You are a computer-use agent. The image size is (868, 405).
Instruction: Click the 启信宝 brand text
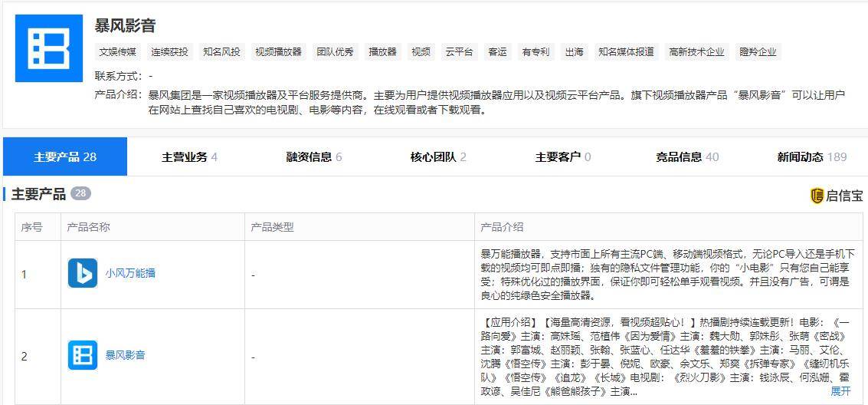click(844, 196)
